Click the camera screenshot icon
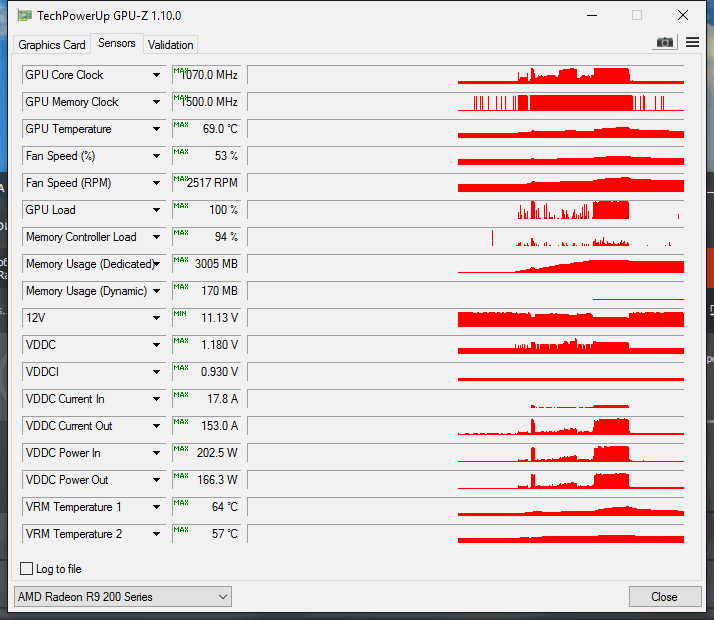This screenshot has width=714, height=620. [x=664, y=43]
